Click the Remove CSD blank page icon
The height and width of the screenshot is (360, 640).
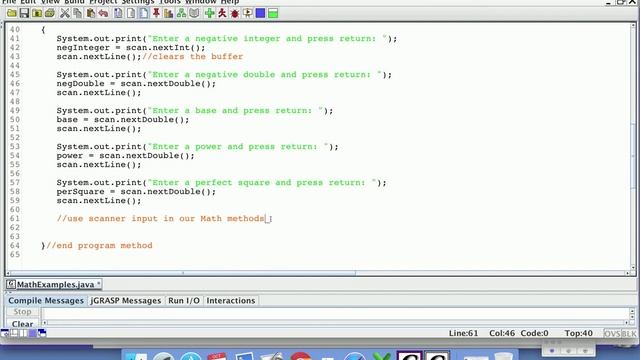131,13
